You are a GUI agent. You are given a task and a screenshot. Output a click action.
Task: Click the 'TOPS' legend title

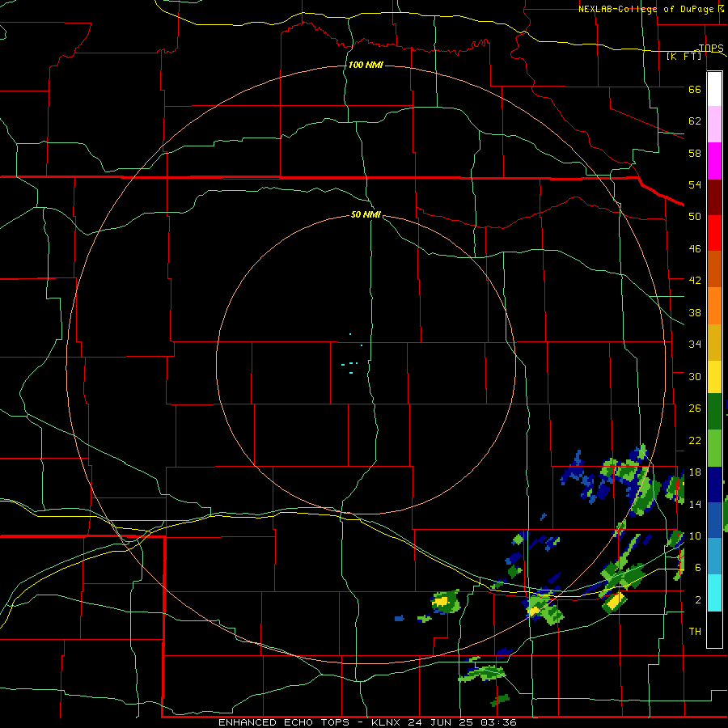coord(711,48)
